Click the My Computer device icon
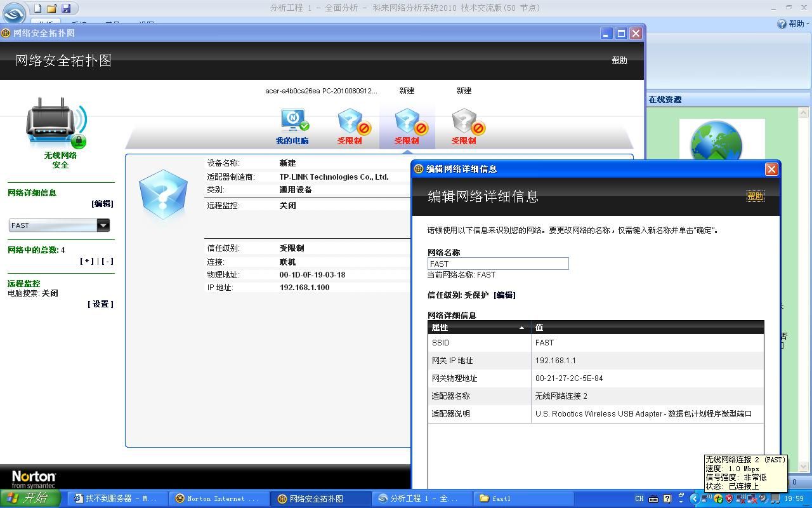 pyautogui.click(x=292, y=121)
